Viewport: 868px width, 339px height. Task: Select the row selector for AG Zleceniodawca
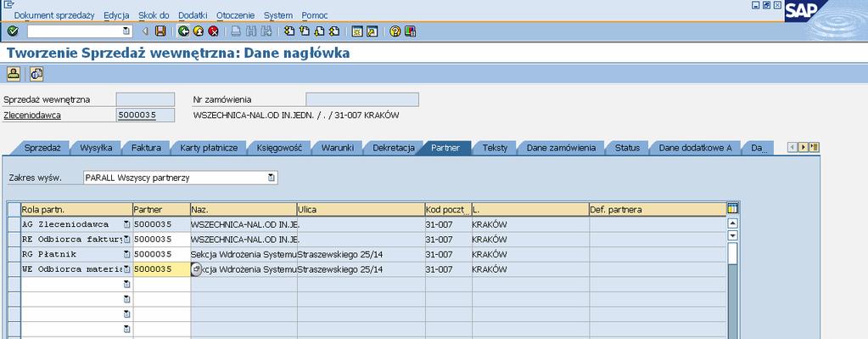pyautogui.click(x=14, y=224)
